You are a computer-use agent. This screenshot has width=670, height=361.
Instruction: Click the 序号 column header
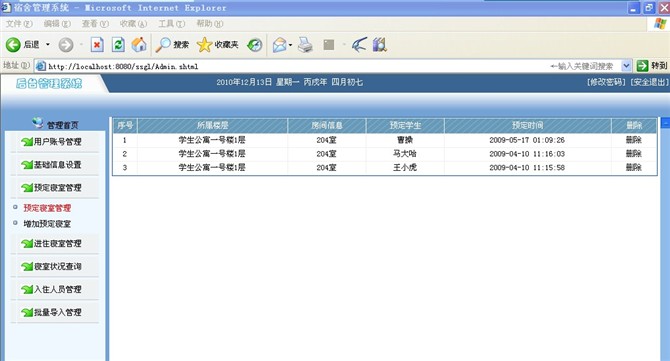click(x=125, y=126)
